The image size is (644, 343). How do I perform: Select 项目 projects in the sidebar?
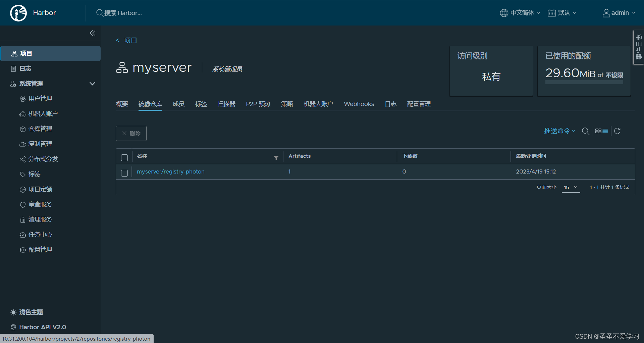(x=50, y=54)
